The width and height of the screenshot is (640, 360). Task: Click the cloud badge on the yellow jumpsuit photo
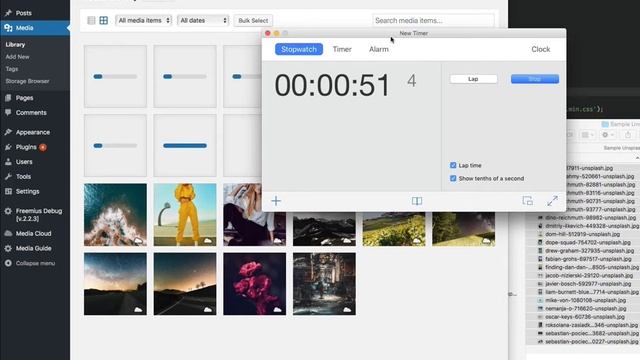click(x=208, y=240)
